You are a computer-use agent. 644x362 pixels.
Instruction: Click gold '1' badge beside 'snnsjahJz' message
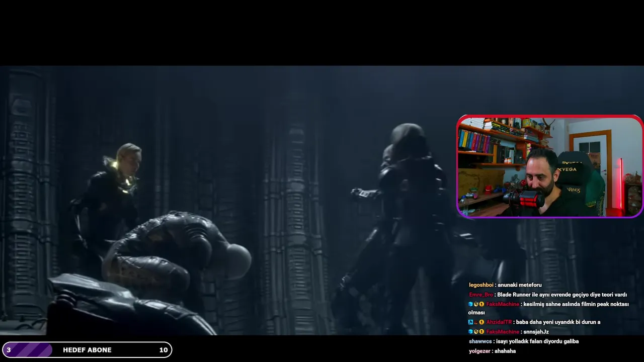481,332
